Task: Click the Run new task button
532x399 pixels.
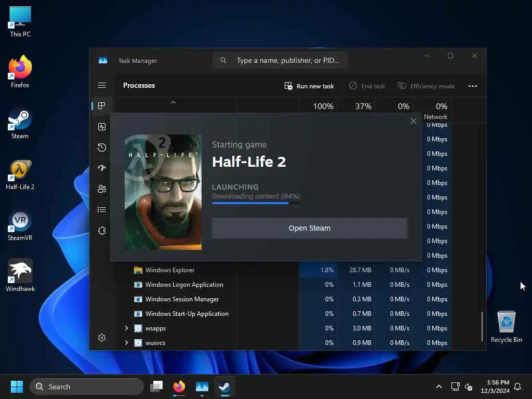Action: [309, 86]
